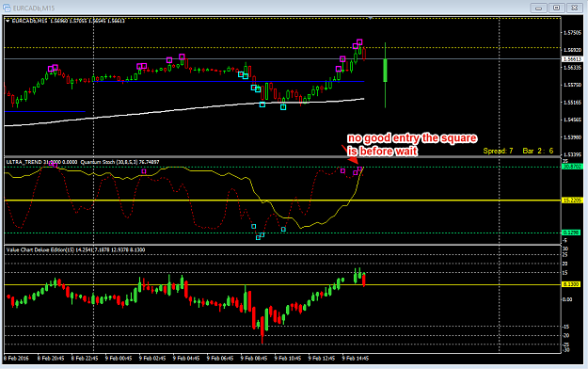
Task: Close the EURCADb,M15 chart window
Action: point(575,8)
